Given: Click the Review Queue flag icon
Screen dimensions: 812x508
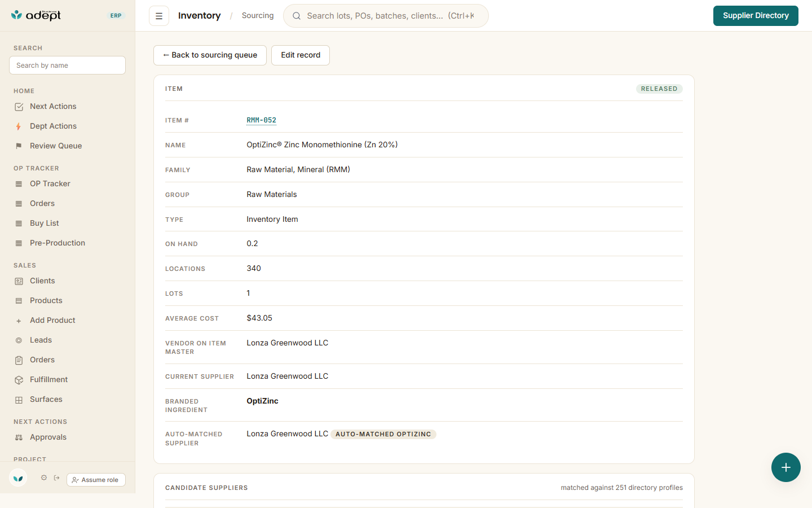Looking at the screenshot, I should click(19, 146).
